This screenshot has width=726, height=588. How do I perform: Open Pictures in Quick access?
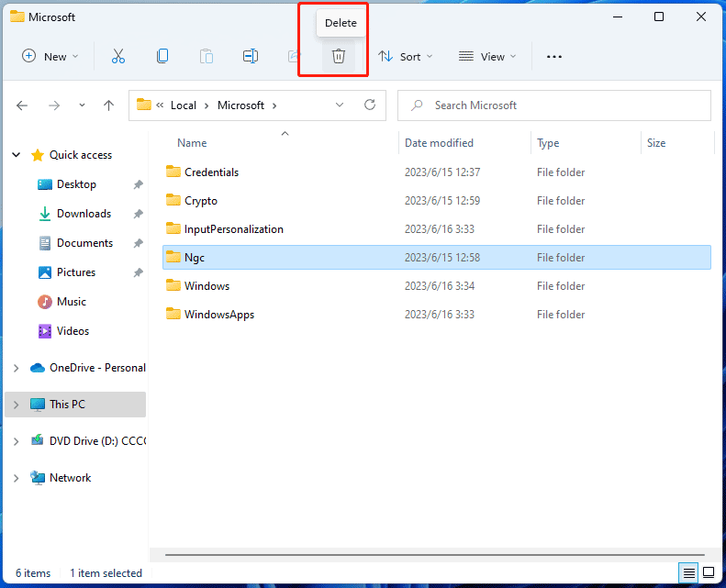76,272
